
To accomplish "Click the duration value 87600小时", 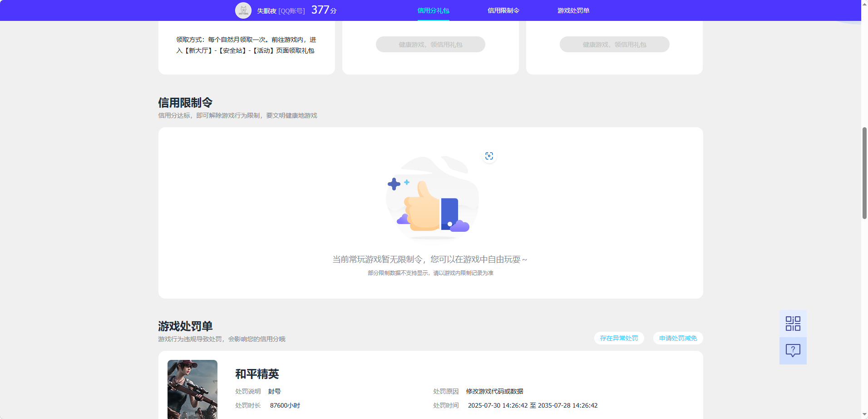I will [x=285, y=405].
